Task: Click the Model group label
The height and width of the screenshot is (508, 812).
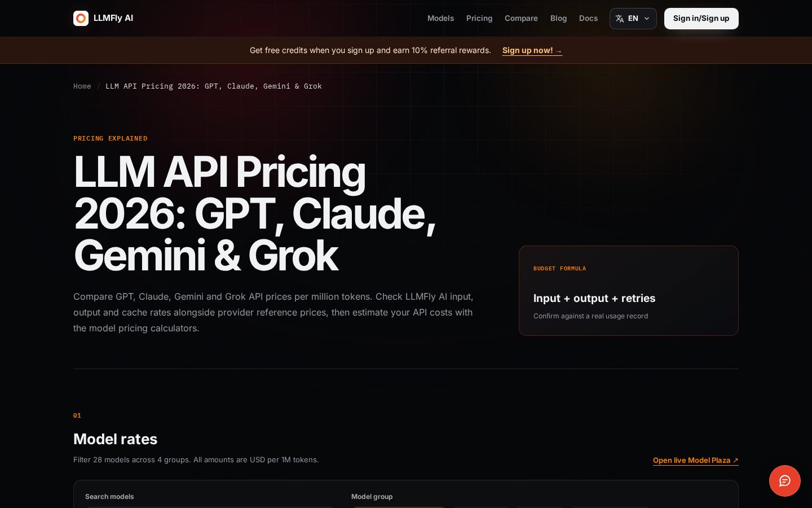Action: point(372,497)
